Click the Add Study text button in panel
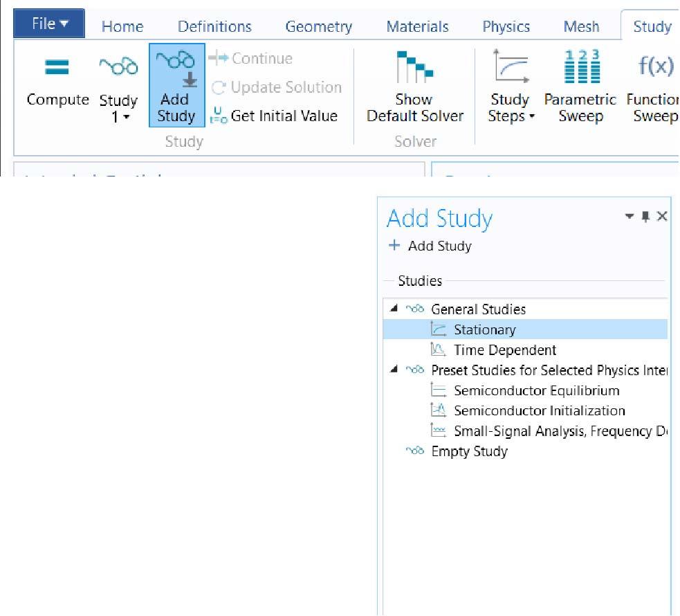Image resolution: width=680 pixels, height=616 pixels. (440, 246)
